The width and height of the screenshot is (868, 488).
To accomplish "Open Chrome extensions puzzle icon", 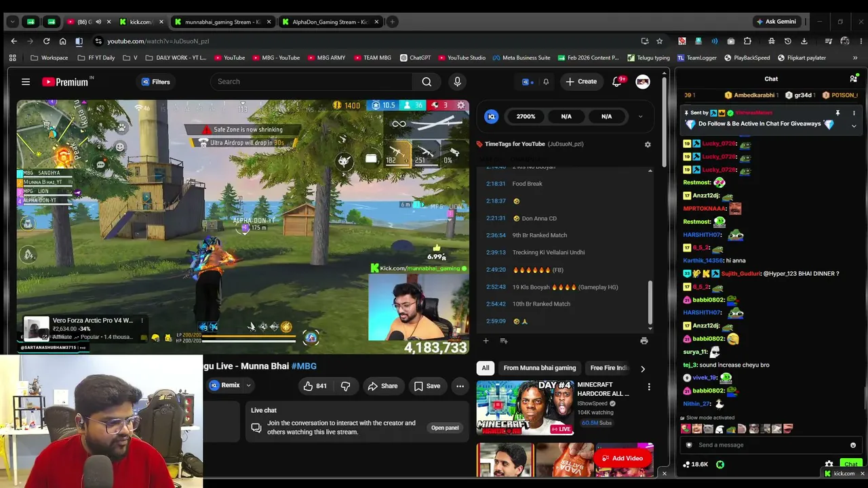I will [x=747, y=41].
